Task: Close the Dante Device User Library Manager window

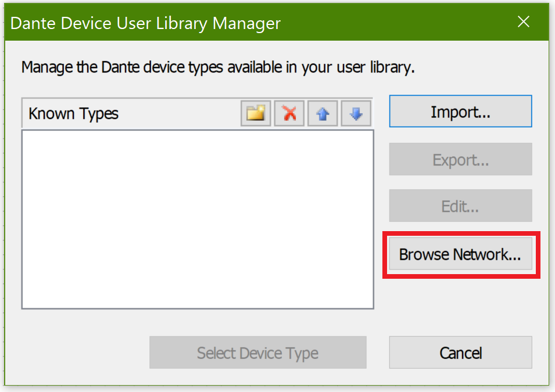Action: click(524, 22)
